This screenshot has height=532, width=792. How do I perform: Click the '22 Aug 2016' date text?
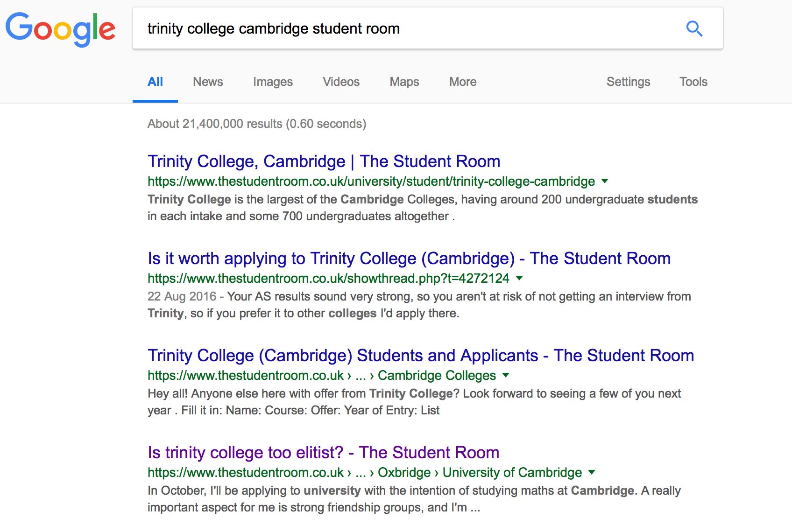[182, 296]
